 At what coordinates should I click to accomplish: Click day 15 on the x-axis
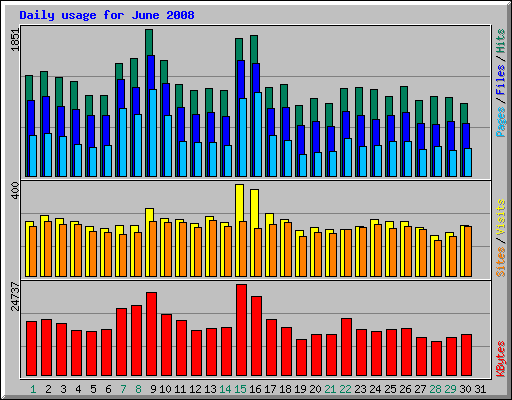[240, 389]
